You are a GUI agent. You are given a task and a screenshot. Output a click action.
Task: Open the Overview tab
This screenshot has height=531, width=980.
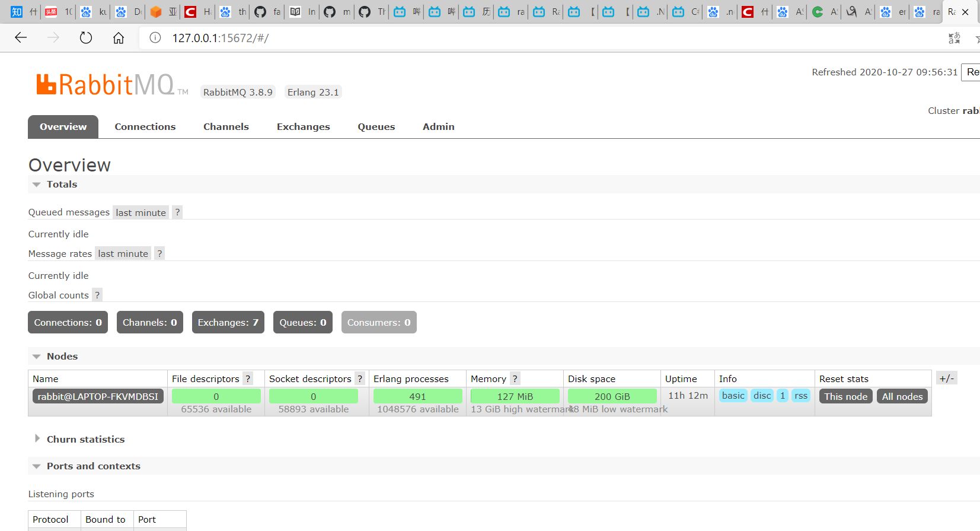[63, 126]
